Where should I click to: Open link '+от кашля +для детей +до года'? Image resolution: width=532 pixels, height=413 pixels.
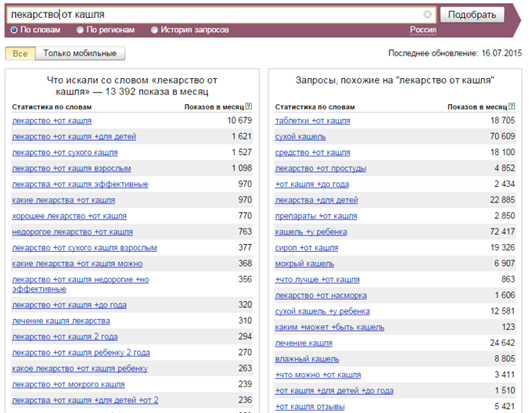click(334, 391)
